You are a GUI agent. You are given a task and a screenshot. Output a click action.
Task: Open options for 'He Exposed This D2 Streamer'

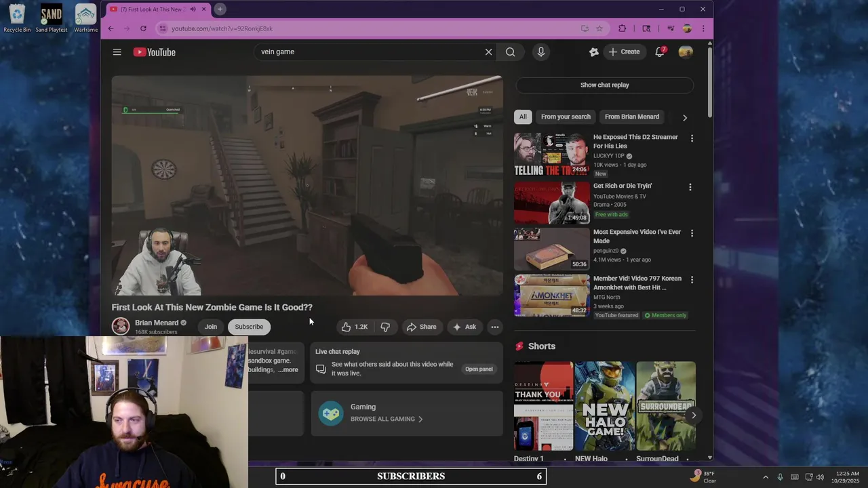pos(692,138)
